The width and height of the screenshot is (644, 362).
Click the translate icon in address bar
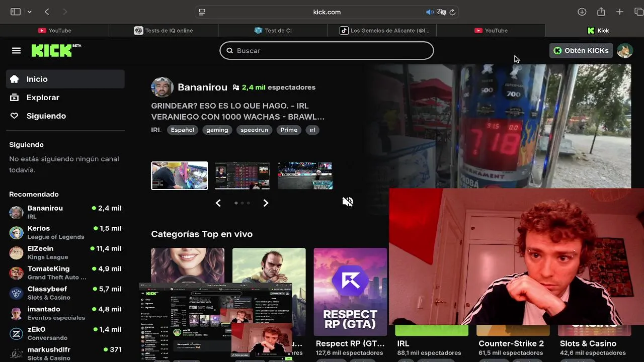[441, 12]
